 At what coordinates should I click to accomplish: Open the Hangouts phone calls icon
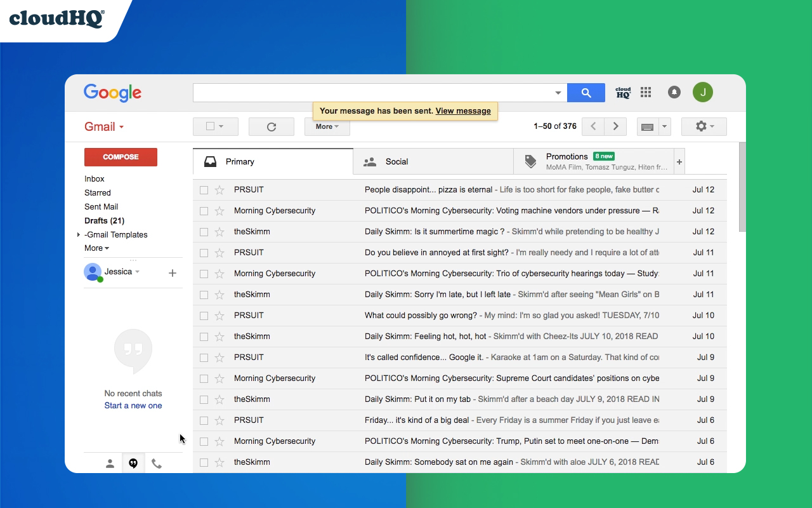[157, 463]
